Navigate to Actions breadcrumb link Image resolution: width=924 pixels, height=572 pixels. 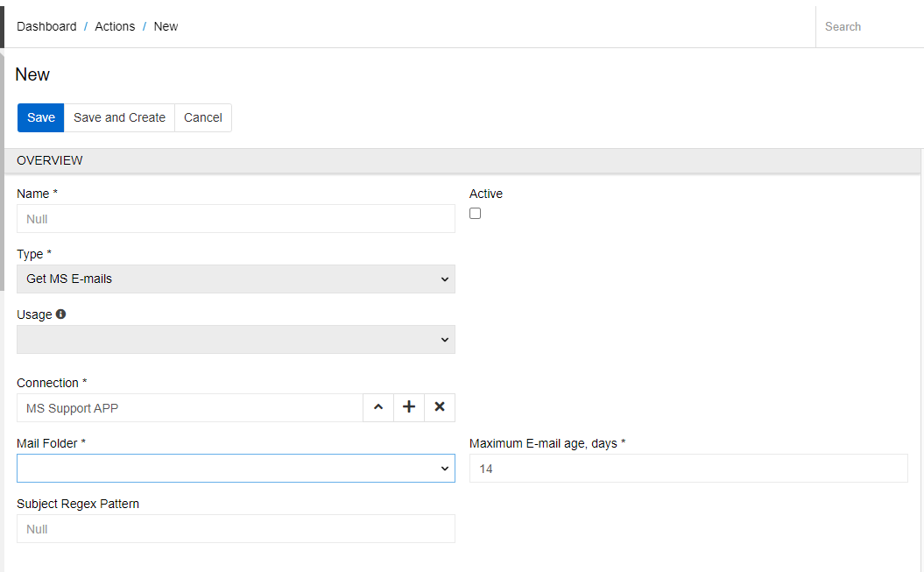[x=115, y=26]
